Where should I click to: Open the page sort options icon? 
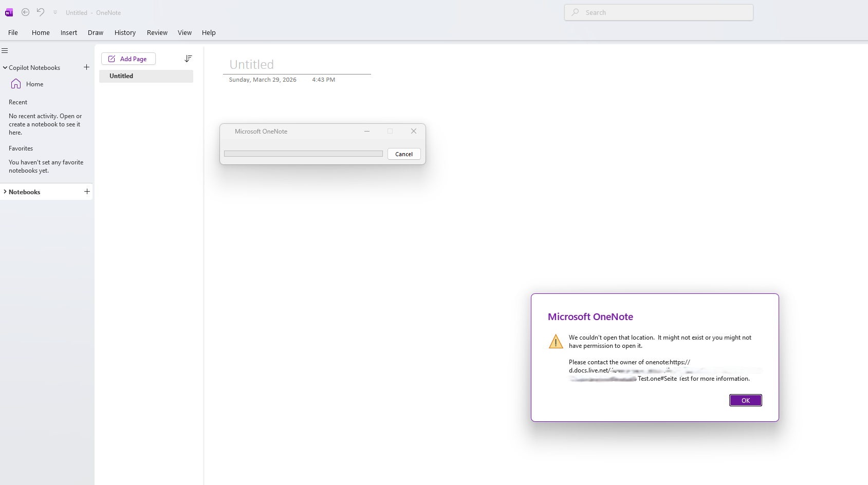pyautogui.click(x=188, y=59)
